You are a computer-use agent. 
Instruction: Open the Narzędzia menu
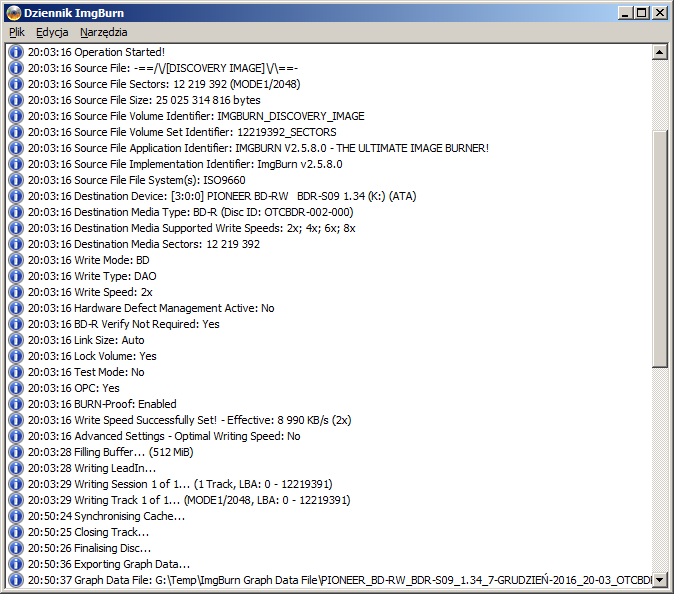point(104,32)
